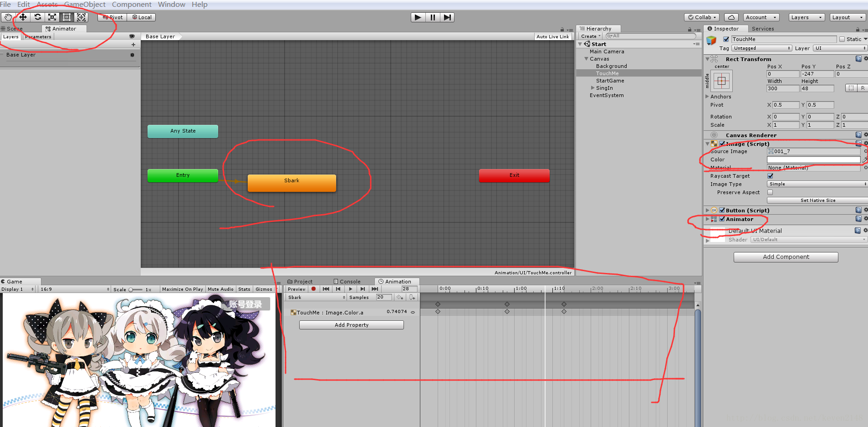Go to first keyframe in Animation
Image resolution: width=868 pixels, height=427 pixels.
[x=326, y=289]
